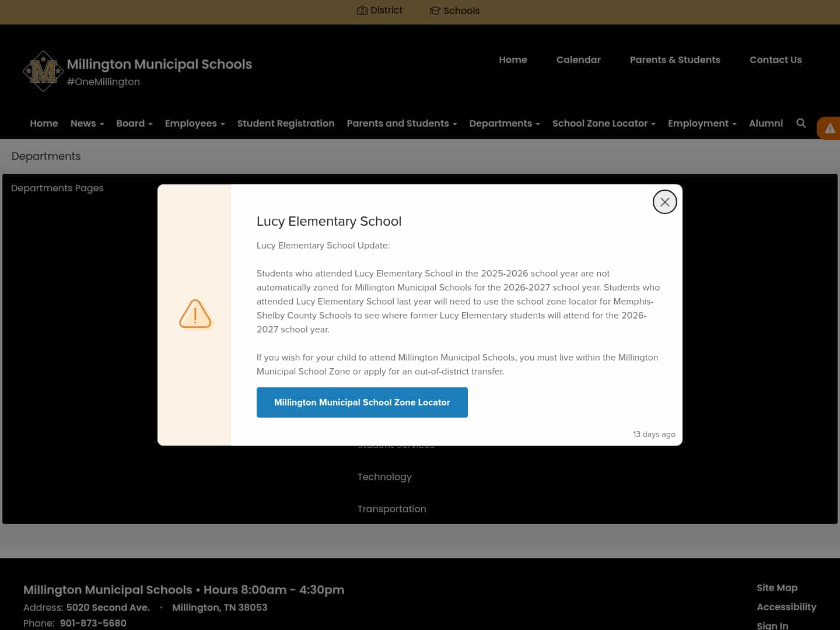Click the Departments page title
The height and width of the screenshot is (630, 840).
coord(46,156)
